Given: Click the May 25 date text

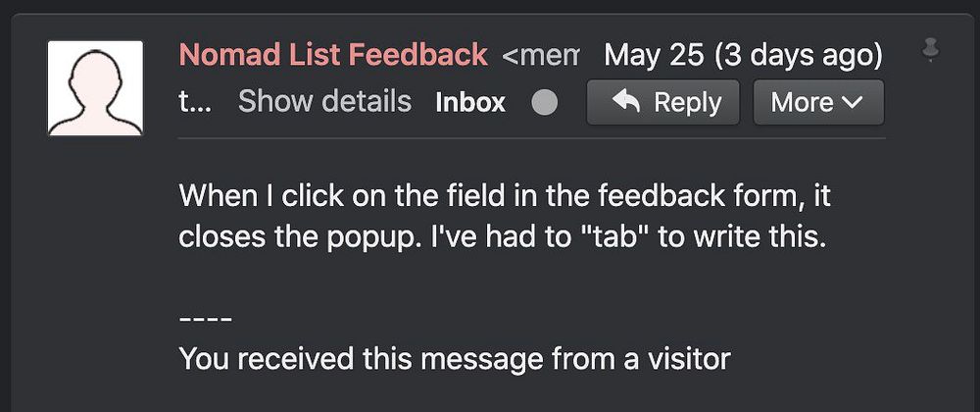Looking at the screenshot, I should pyautogui.click(x=654, y=55).
